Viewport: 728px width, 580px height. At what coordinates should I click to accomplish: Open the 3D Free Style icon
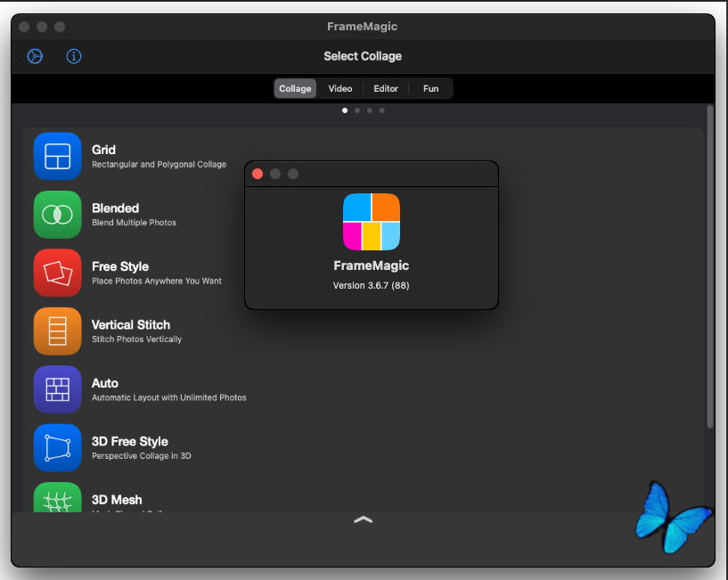(x=58, y=447)
